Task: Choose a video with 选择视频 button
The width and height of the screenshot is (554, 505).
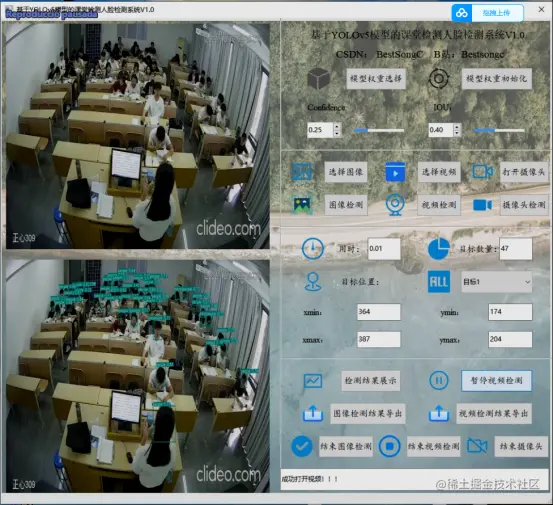Action: coord(439,172)
